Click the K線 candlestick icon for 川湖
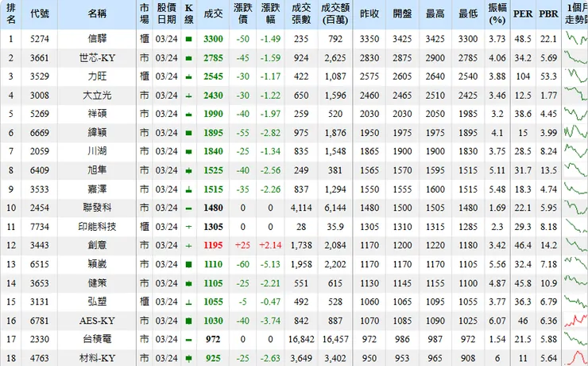 (188, 152)
